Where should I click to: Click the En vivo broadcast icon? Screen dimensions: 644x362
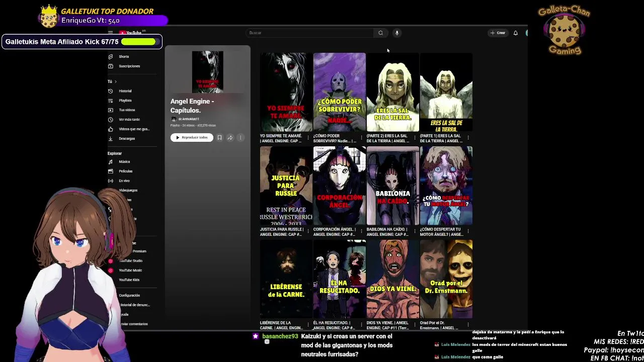pyautogui.click(x=111, y=180)
